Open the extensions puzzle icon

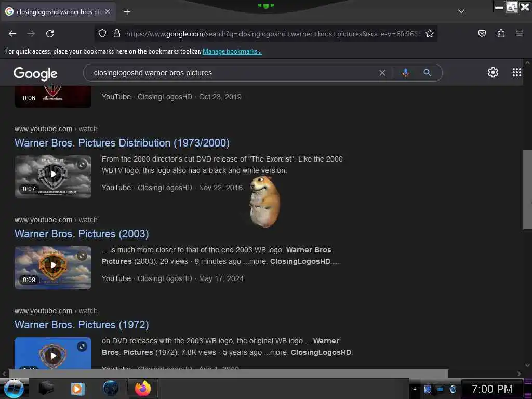(x=501, y=34)
